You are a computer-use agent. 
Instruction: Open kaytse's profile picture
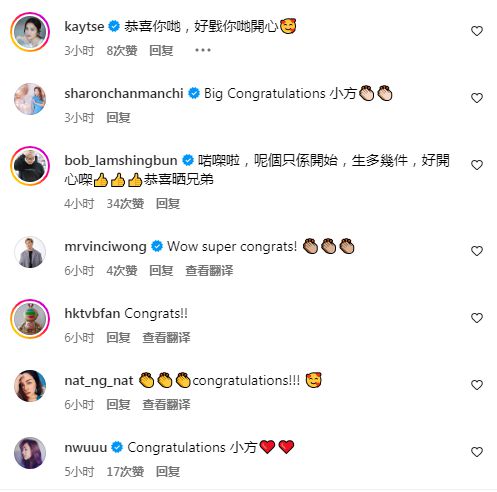point(30,32)
